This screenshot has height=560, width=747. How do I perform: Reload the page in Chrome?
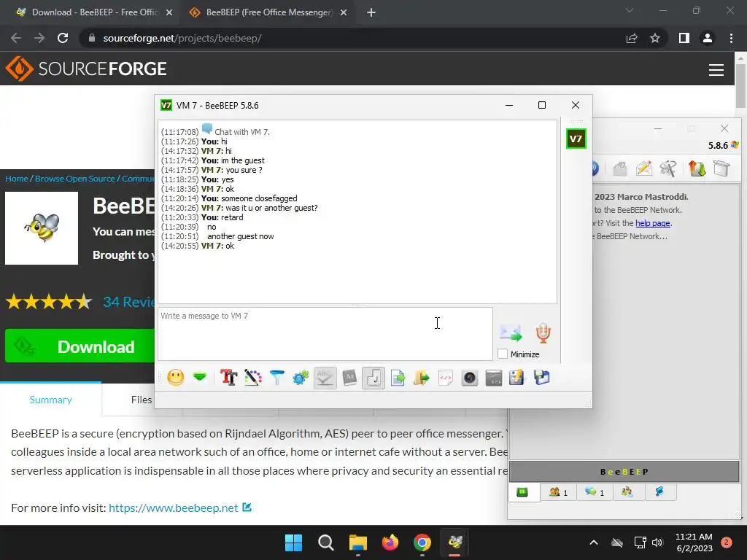tap(63, 38)
